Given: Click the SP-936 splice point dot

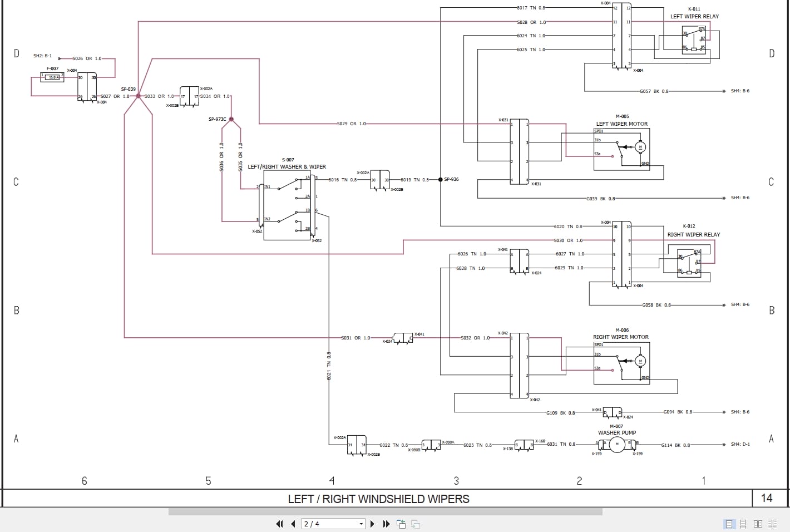Looking at the screenshot, I should pyautogui.click(x=441, y=179).
